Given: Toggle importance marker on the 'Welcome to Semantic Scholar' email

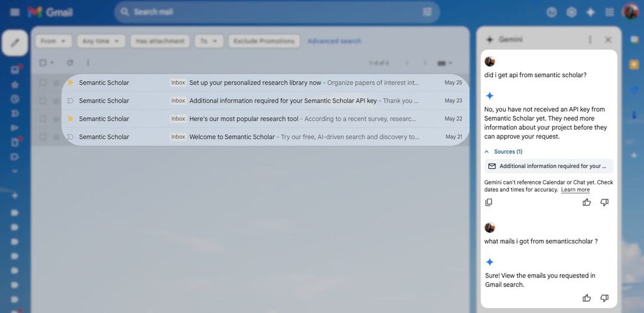Looking at the screenshot, I should pos(70,136).
